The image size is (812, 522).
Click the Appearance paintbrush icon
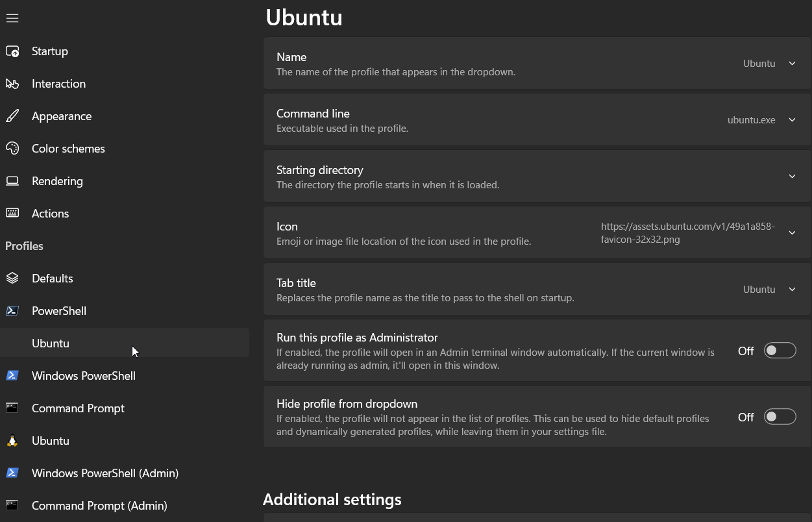(x=12, y=116)
